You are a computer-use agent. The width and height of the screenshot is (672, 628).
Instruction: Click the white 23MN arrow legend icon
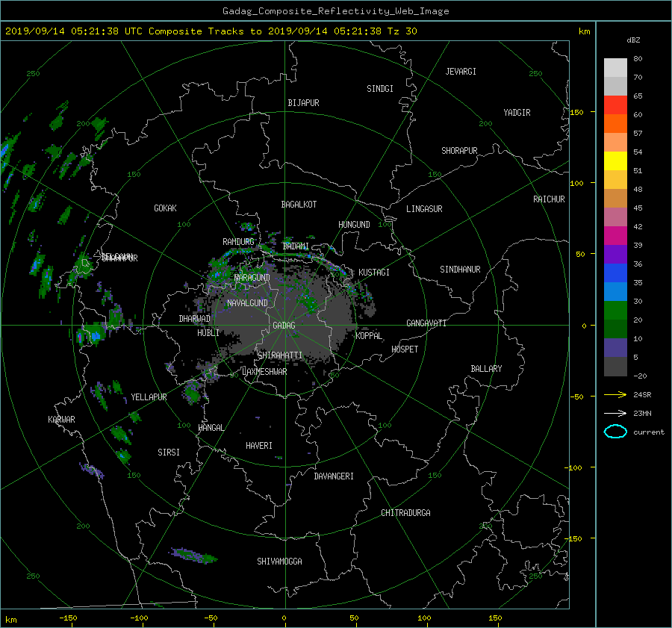tap(615, 413)
